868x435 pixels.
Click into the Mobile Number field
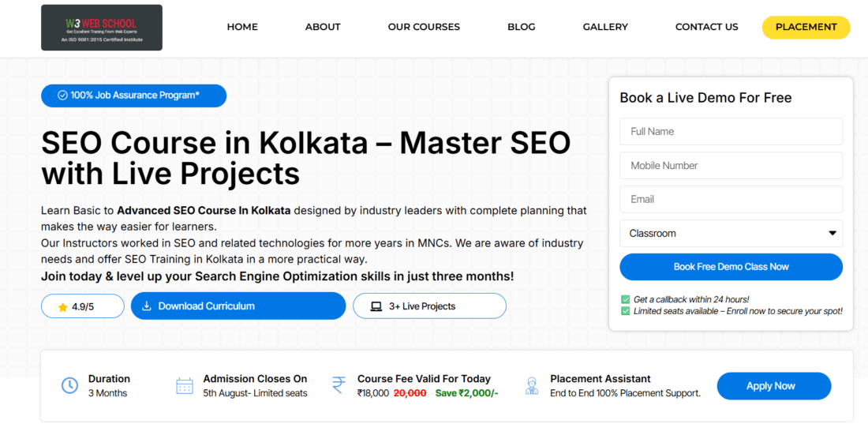(x=731, y=166)
